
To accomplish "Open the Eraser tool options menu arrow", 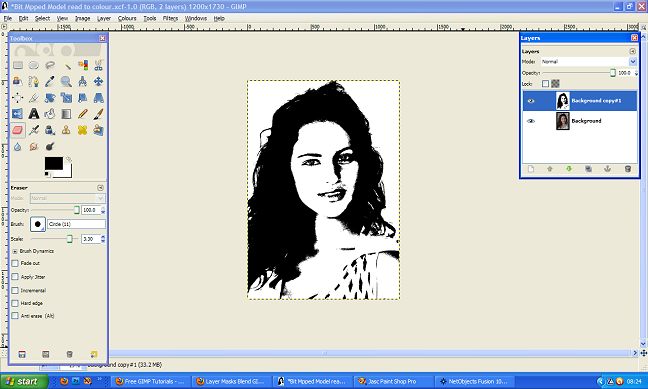I will click(100, 188).
